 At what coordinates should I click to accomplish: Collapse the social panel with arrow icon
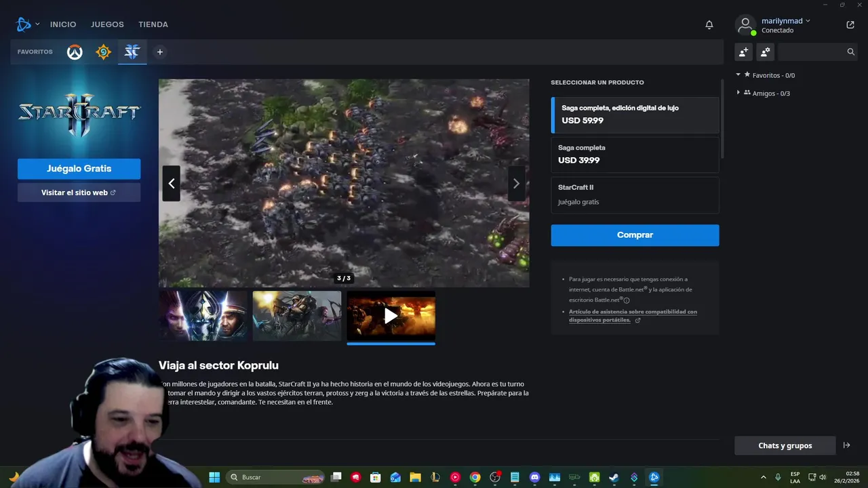point(846,445)
